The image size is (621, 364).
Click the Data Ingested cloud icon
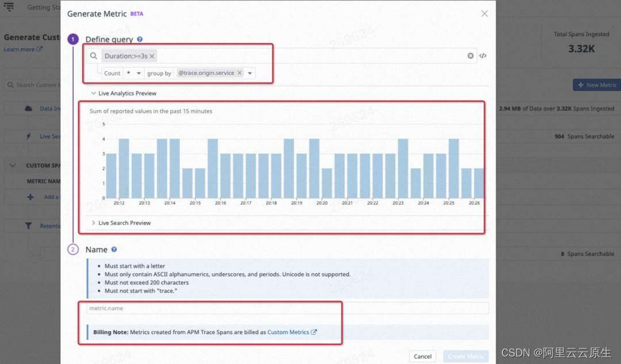[x=29, y=108]
